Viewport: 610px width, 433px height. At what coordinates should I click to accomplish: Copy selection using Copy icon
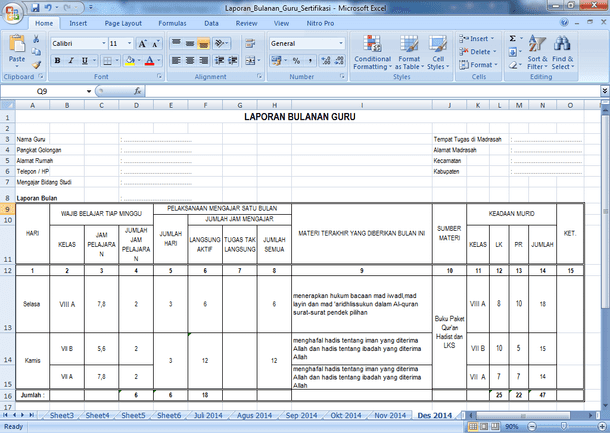[x=36, y=52]
